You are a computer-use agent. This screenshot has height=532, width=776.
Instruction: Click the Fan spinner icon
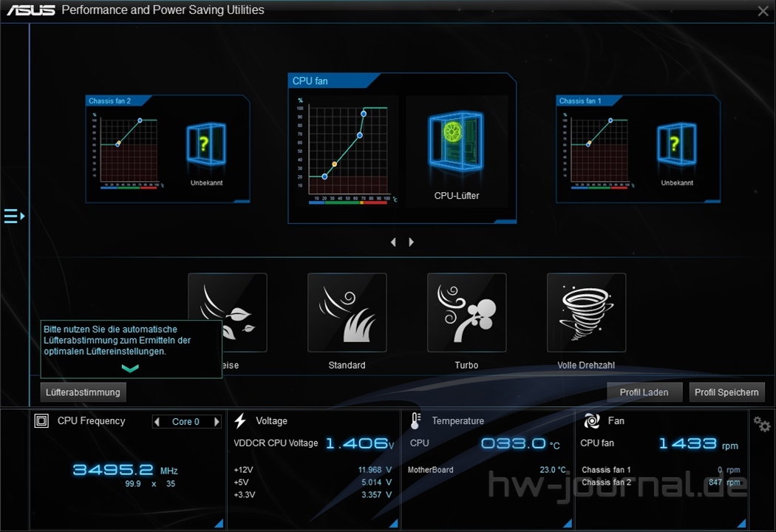592,420
